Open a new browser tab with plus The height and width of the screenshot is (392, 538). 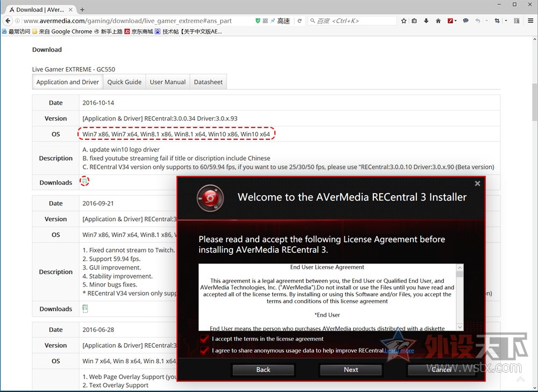coord(82,10)
